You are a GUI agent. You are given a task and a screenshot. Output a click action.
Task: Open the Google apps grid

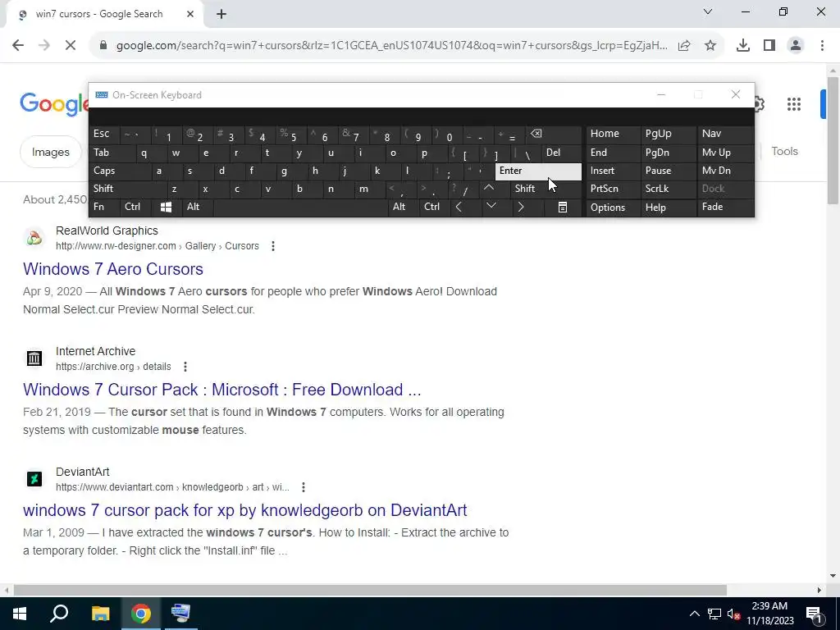pyautogui.click(x=794, y=104)
